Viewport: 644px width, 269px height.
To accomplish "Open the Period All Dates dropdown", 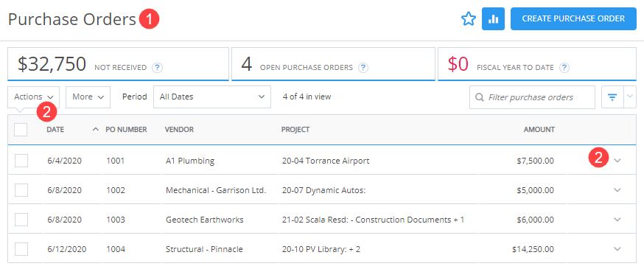I will [212, 97].
